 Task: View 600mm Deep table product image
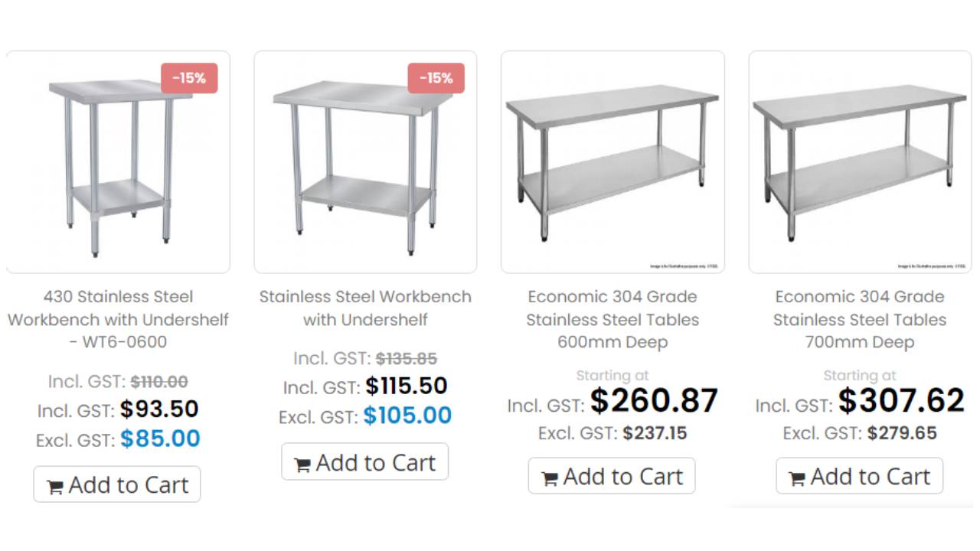(612, 162)
